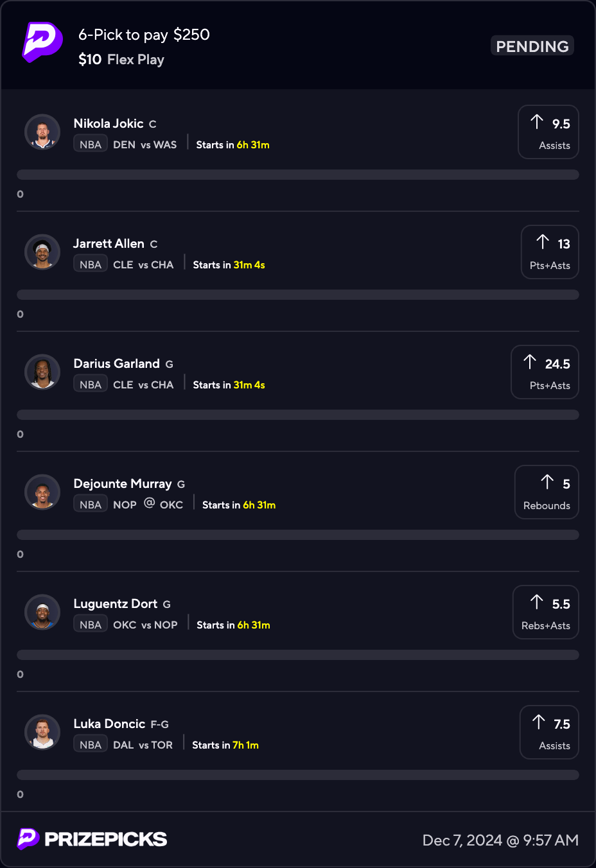This screenshot has width=596, height=868.
Task: Click the PrizePicks footer logo
Action: pos(92,839)
